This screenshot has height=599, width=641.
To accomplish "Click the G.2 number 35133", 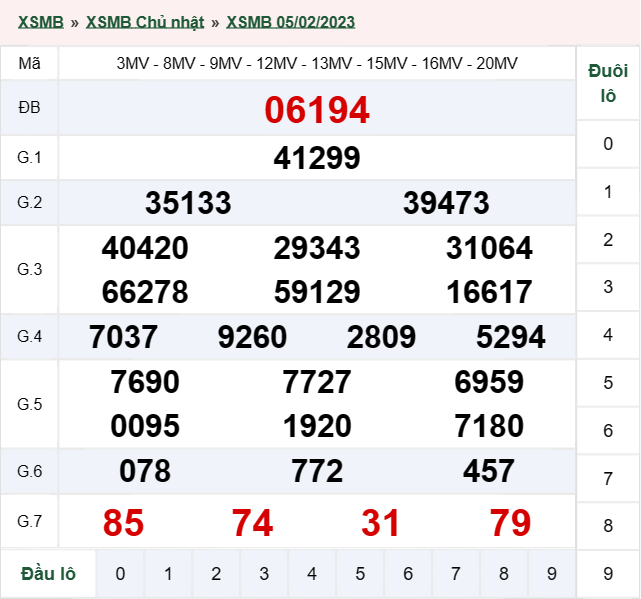I will 188,203.
